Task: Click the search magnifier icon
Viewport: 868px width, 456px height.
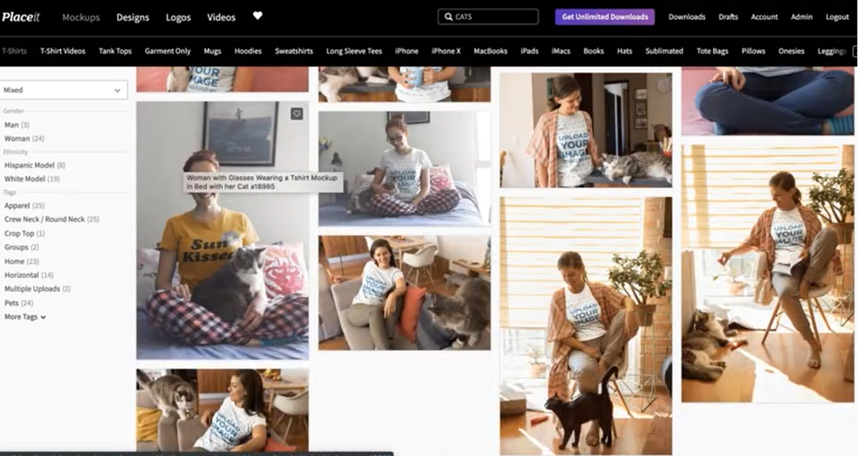Action: point(448,17)
